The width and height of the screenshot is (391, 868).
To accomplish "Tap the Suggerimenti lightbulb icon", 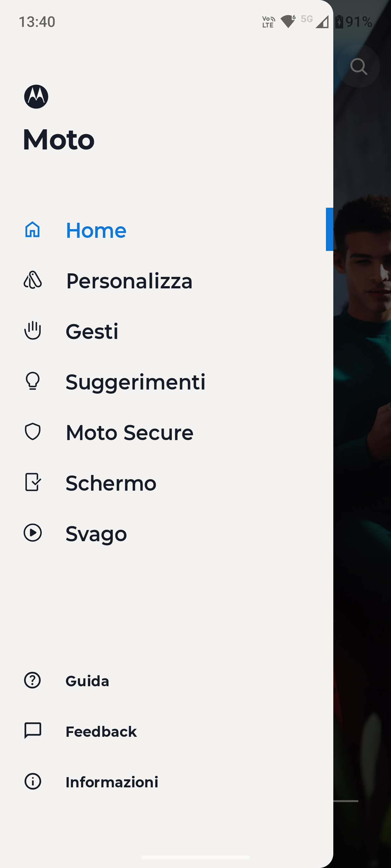I will pyautogui.click(x=33, y=381).
